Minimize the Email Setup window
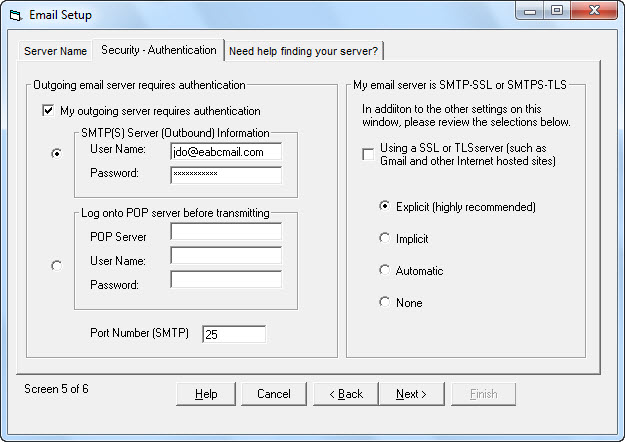This screenshot has height=442, width=625. coord(530,11)
